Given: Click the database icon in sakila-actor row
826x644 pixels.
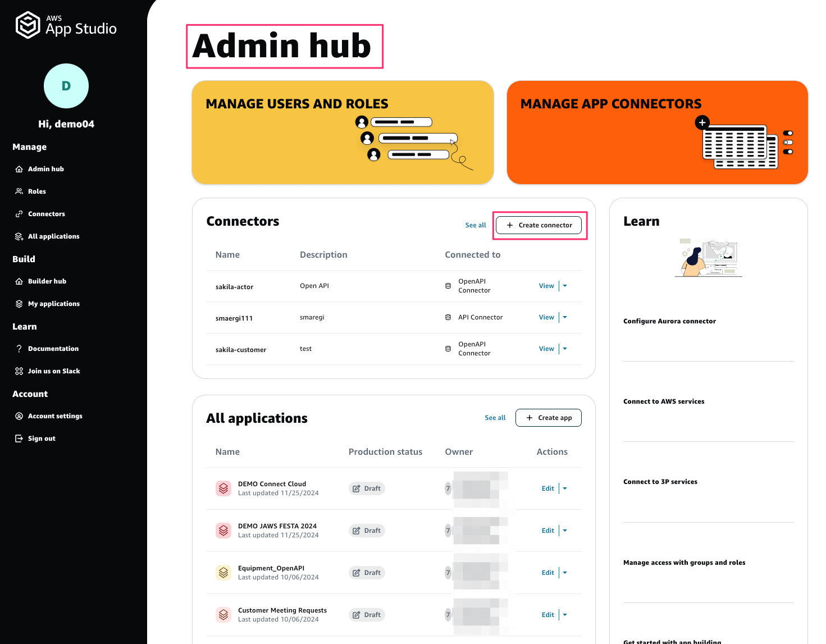Looking at the screenshot, I should (x=448, y=286).
